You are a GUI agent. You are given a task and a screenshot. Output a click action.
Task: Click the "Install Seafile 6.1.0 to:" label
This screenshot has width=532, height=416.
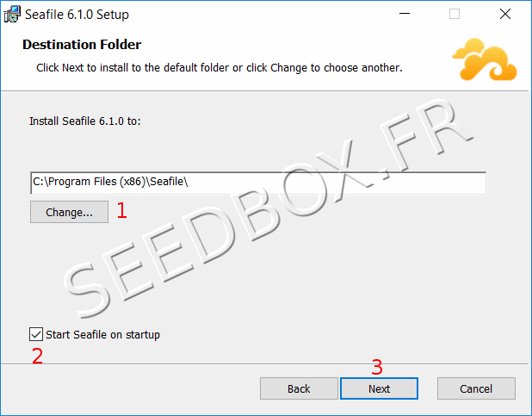(85, 121)
